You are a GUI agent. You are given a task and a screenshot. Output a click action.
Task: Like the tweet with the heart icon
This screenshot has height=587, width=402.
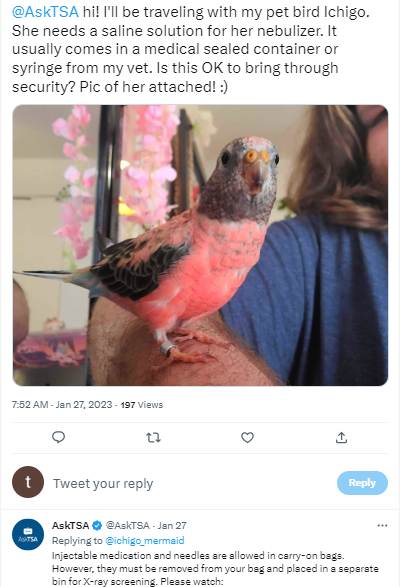(247, 437)
